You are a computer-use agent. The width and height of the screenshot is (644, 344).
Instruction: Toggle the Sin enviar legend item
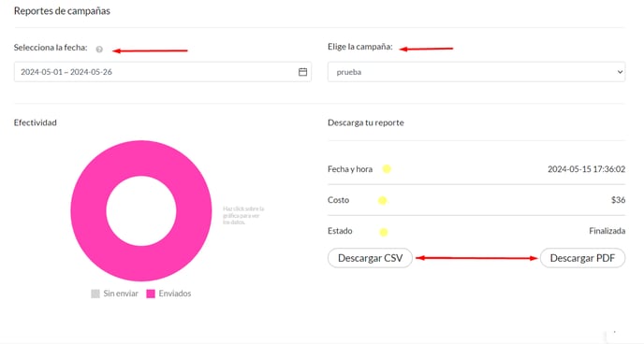click(114, 294)
